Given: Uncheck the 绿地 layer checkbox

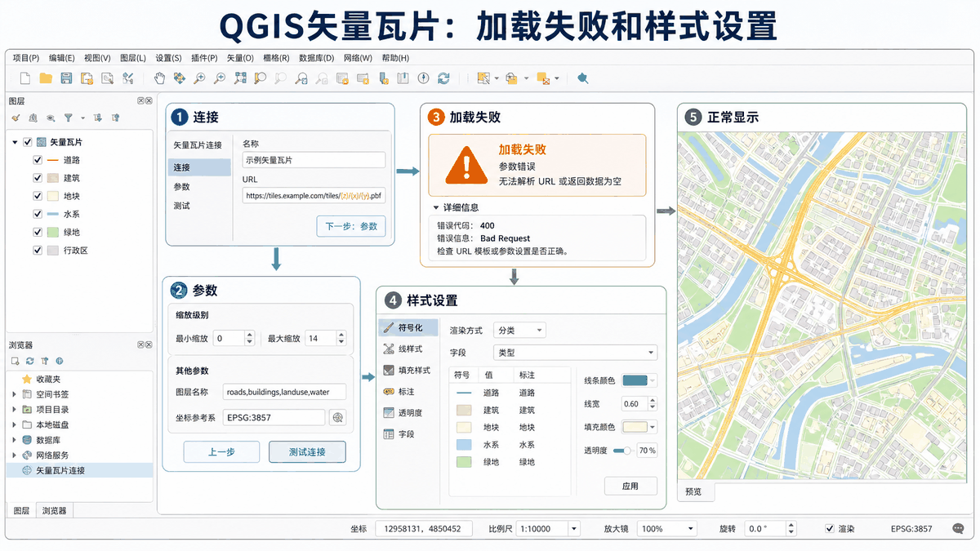Looking at the screenshot, I should (38, 233).
